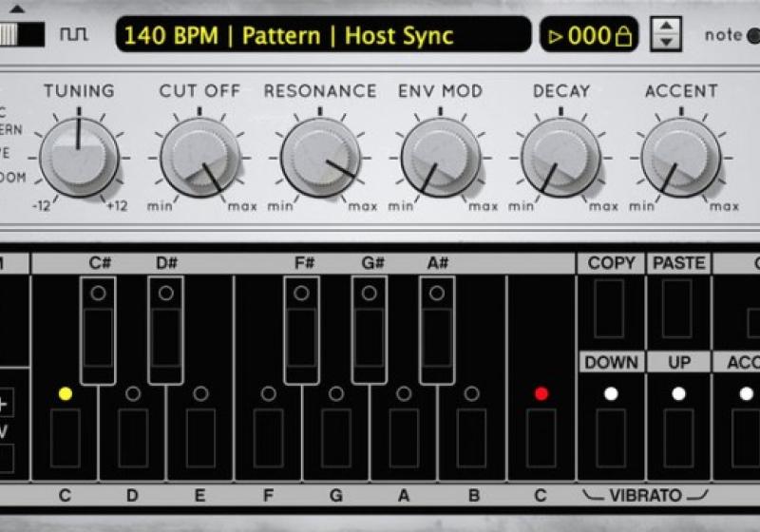Viewport: 760px width, 532px height.
Task: Click the D# key LED indicator
Action: coord(165,294)
